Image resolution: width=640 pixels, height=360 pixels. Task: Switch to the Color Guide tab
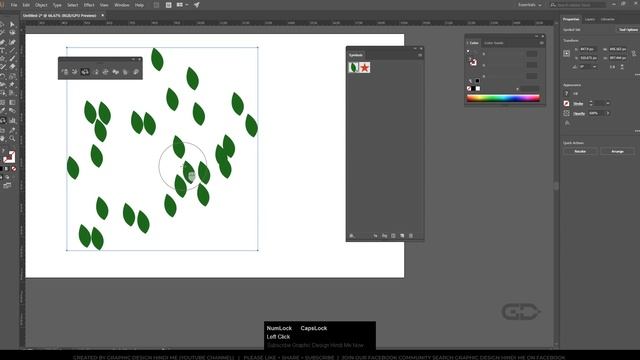click(x=493, y=43)
